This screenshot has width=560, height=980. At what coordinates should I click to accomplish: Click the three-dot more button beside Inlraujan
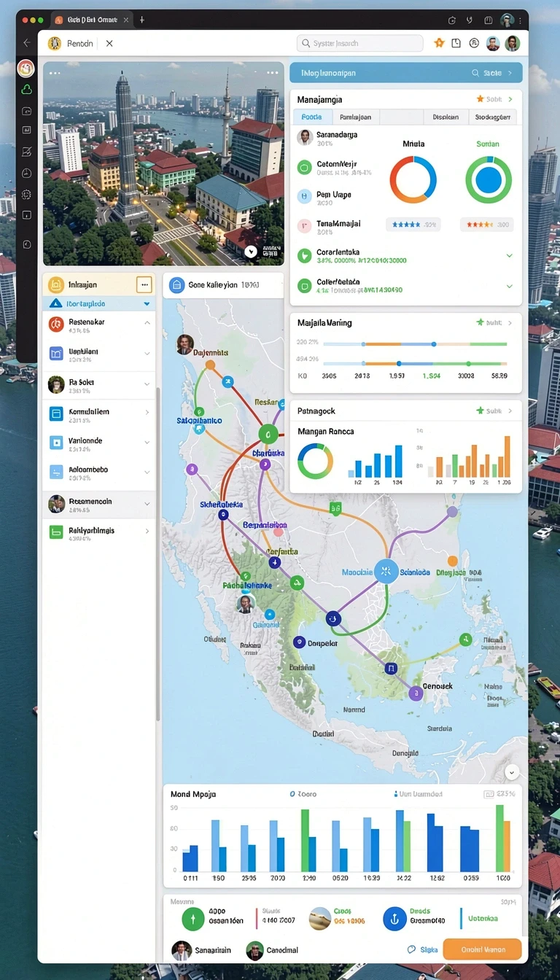click(x=144, y=285)
